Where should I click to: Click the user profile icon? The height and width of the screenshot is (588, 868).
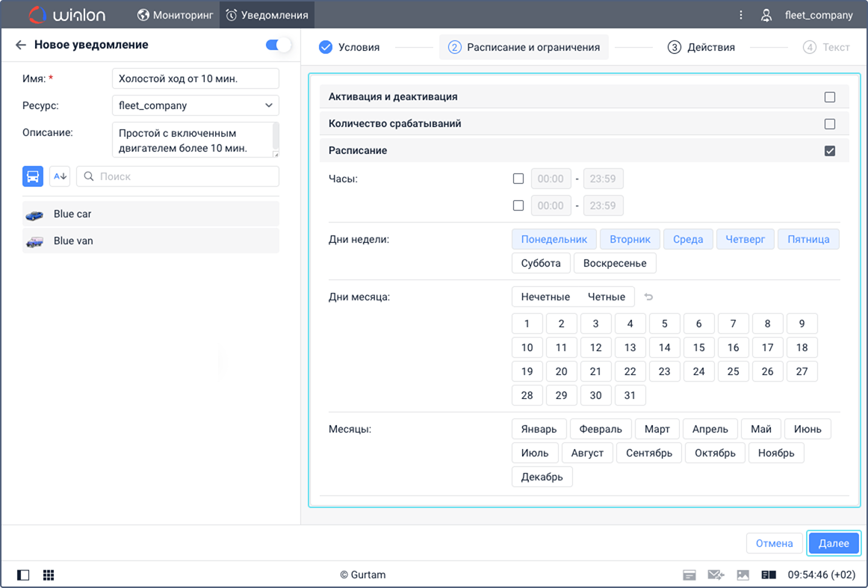coord(766,15)
